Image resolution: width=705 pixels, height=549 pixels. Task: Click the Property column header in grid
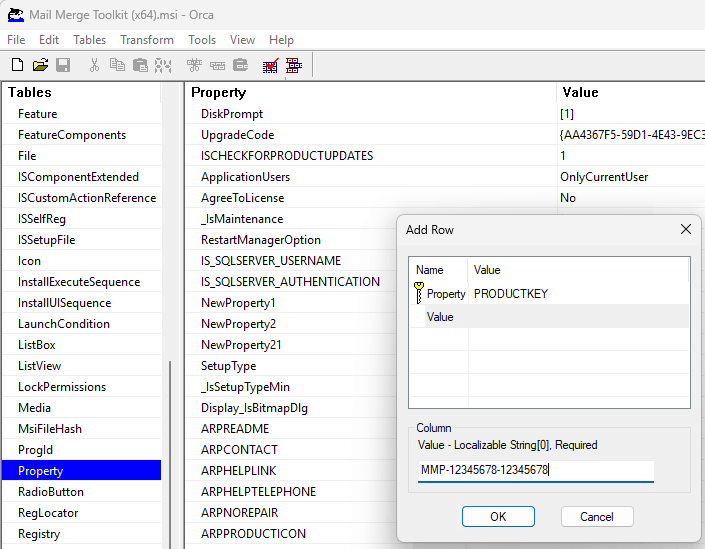371,92
